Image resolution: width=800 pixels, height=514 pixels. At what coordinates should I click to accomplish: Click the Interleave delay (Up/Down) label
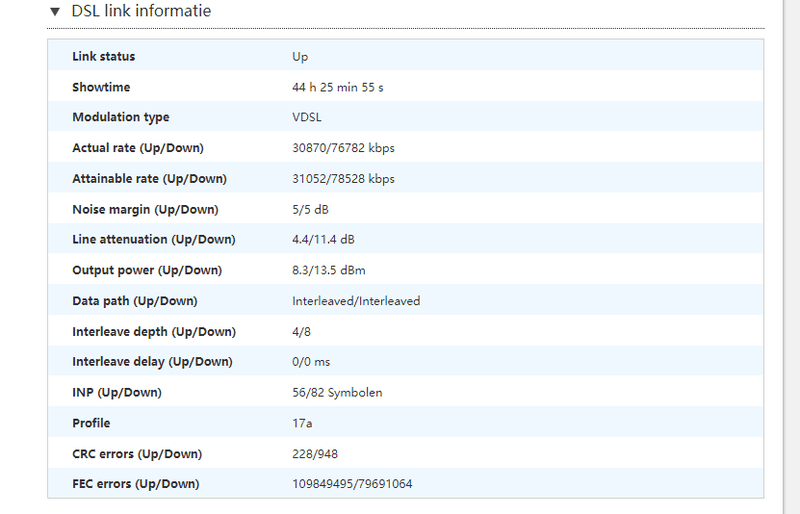point(152,362)
